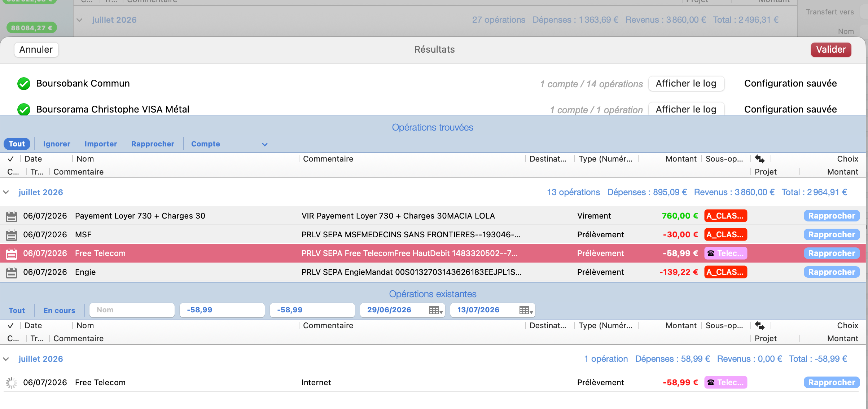
Task: Open calendar picker for 13/07/2026 date field
Action: coord(526,310)
